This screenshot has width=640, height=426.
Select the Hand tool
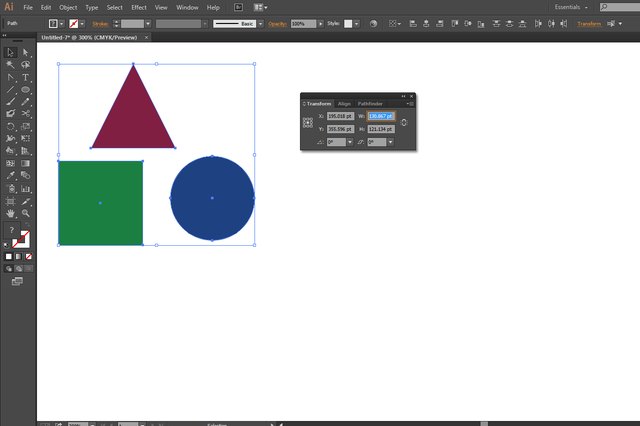click(10, 213)
